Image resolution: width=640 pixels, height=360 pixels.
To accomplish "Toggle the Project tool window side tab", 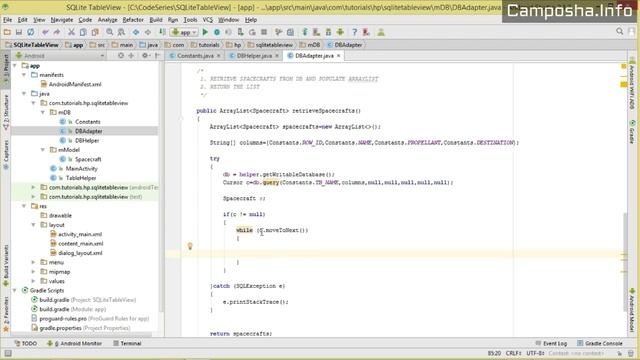I will (6, 69).
